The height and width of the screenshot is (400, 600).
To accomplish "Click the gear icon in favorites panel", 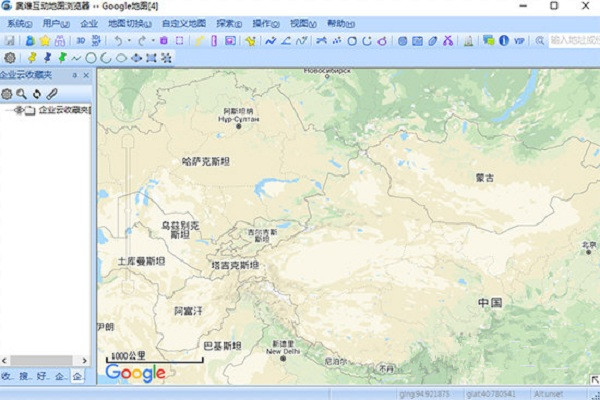I will [x=7, y=93].
